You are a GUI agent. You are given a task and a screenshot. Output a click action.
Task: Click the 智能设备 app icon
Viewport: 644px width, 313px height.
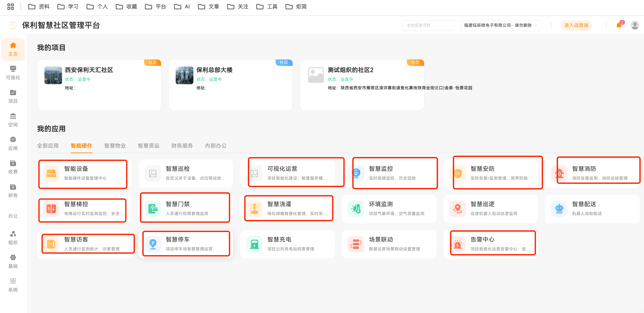(51, 173)
